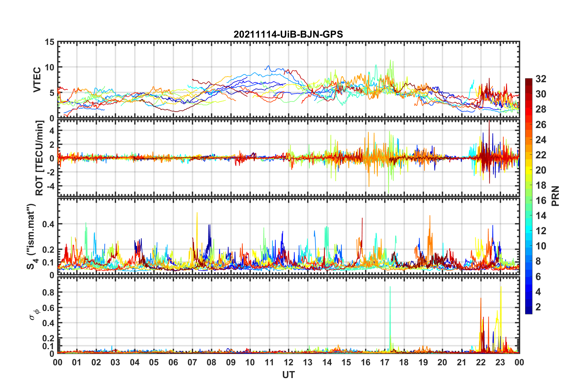
Task: Click x-axis hour tick 19
Action: (423, 362)
